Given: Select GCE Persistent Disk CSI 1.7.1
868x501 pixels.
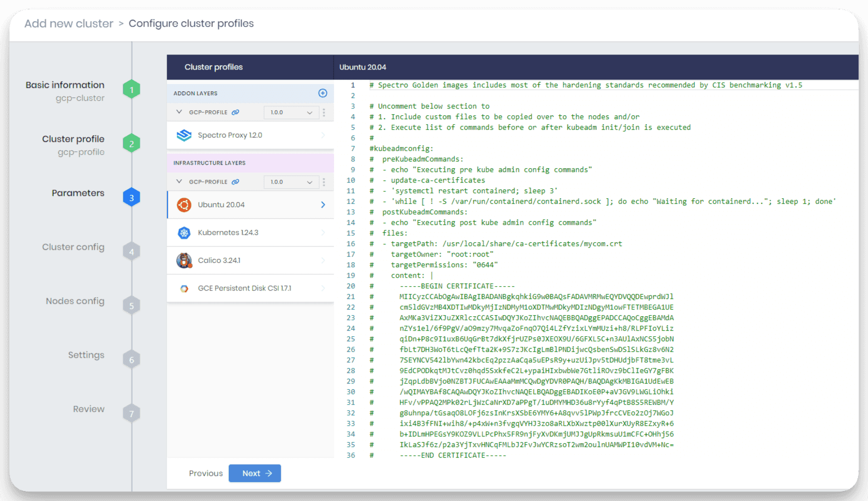Looking at the screenshot, I should pyautogui.click(x=244, y=288).
